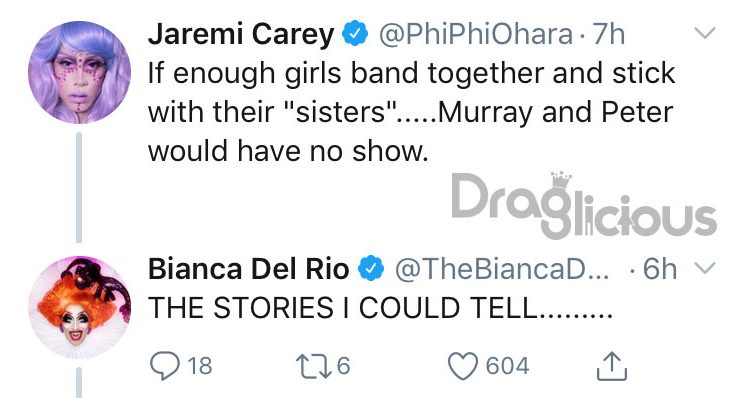Screen dimensions: 741x398
Task: Retweet Bianca Del Rio's tweet
Action: click(313, 366)
